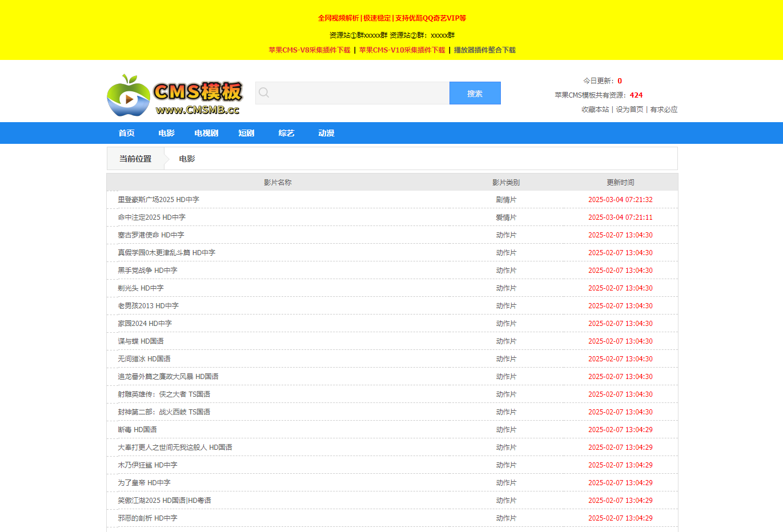Open movie 命中注定2025 HD中字

click(151, 217)
